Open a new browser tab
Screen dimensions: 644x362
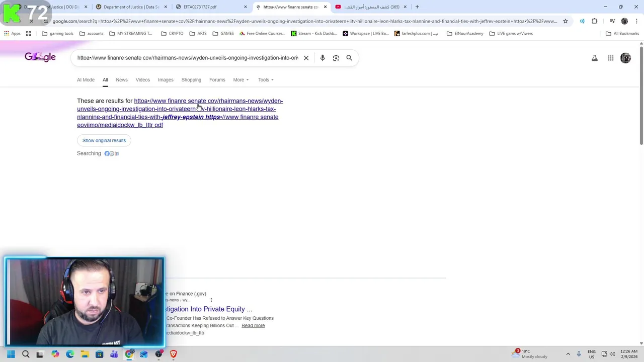[417, 7]
